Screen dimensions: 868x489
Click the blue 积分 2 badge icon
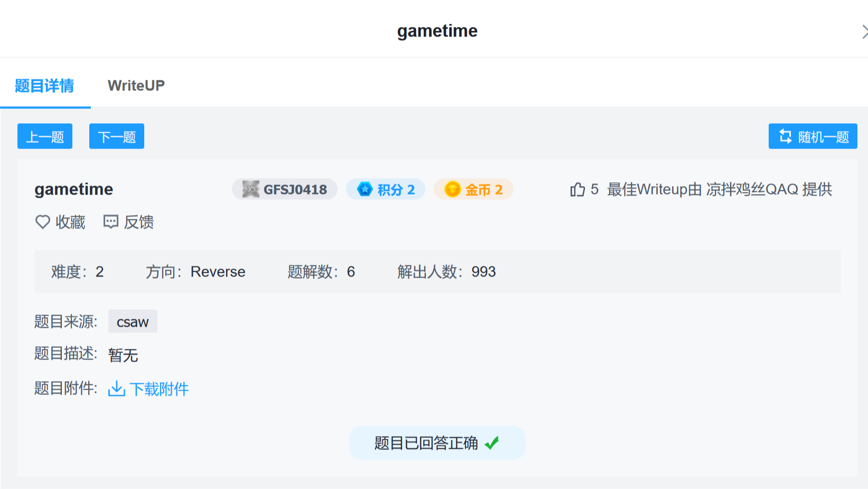[363, 189]
